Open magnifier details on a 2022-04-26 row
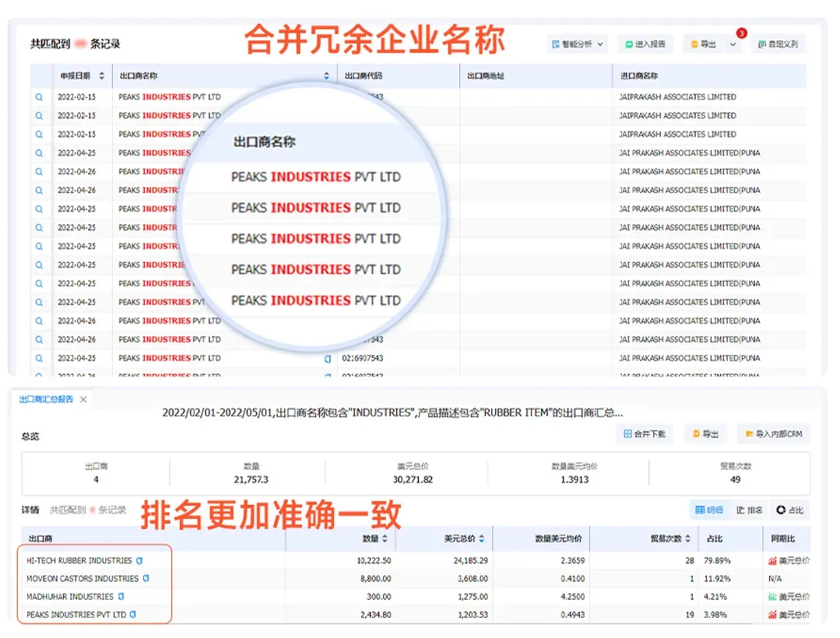 point(40,171)
